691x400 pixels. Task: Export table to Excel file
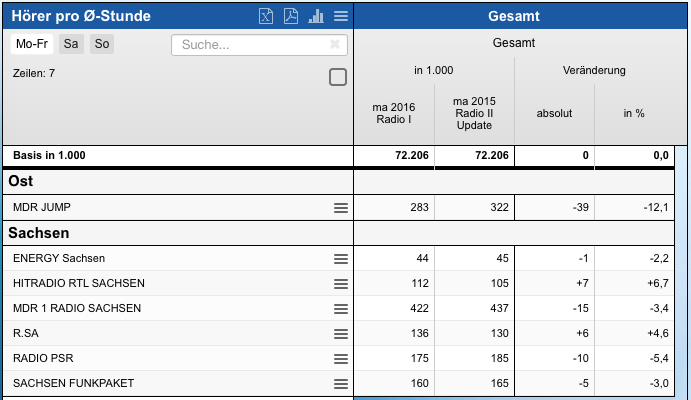(266, 16)
